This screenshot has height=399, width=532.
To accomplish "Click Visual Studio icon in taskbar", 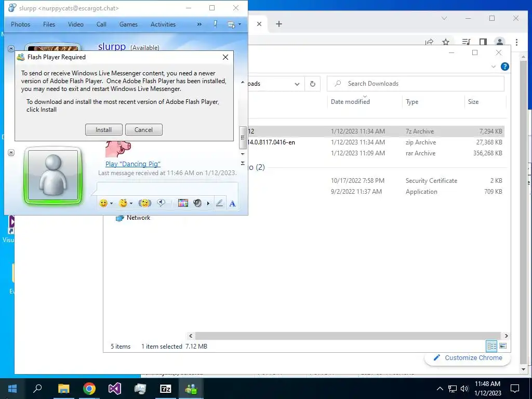I will coord(115,389).
